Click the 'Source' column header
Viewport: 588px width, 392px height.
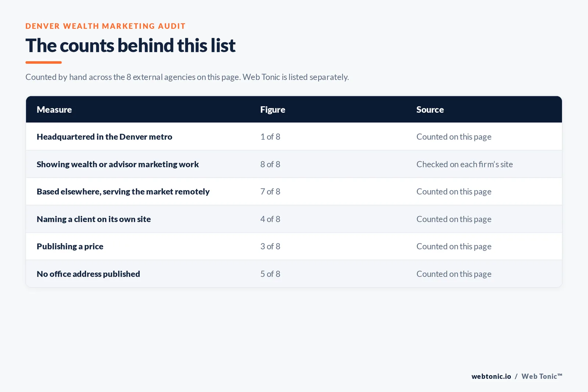[430, 109]
